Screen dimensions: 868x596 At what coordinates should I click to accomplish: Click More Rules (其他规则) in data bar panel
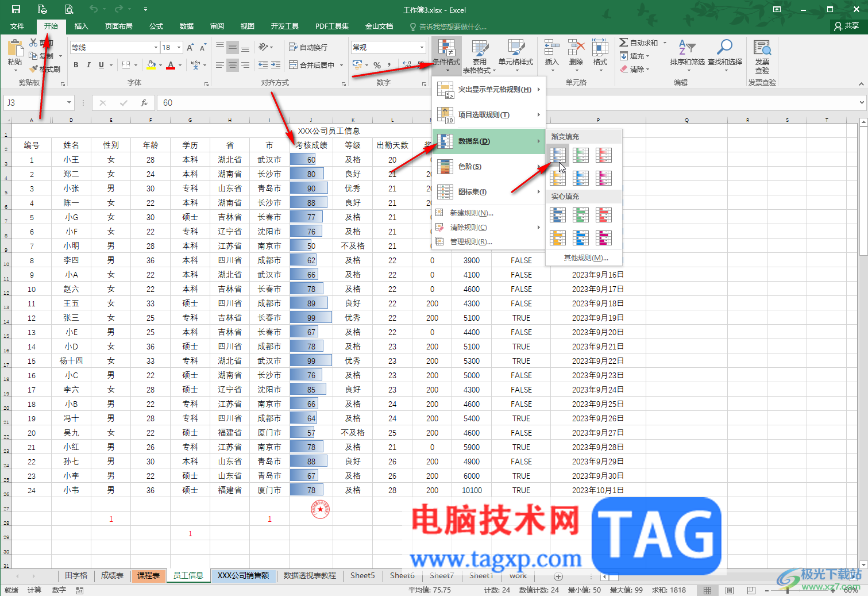(x=585, y=257)
